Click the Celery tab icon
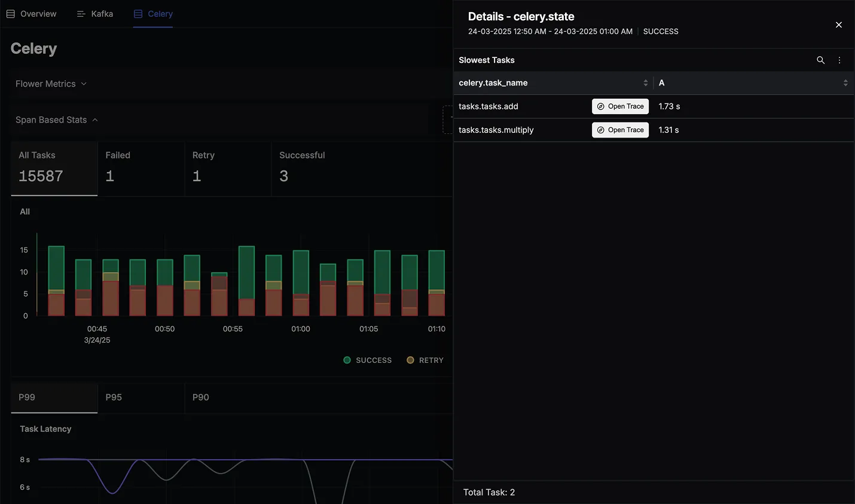855x504 pixels. (138, 14)
